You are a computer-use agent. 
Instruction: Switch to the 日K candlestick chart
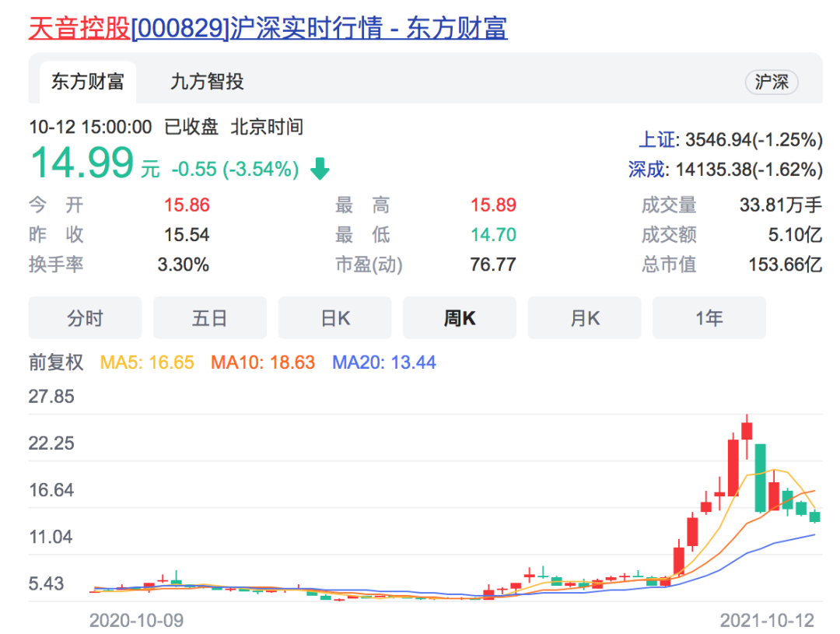pos(334,317)
